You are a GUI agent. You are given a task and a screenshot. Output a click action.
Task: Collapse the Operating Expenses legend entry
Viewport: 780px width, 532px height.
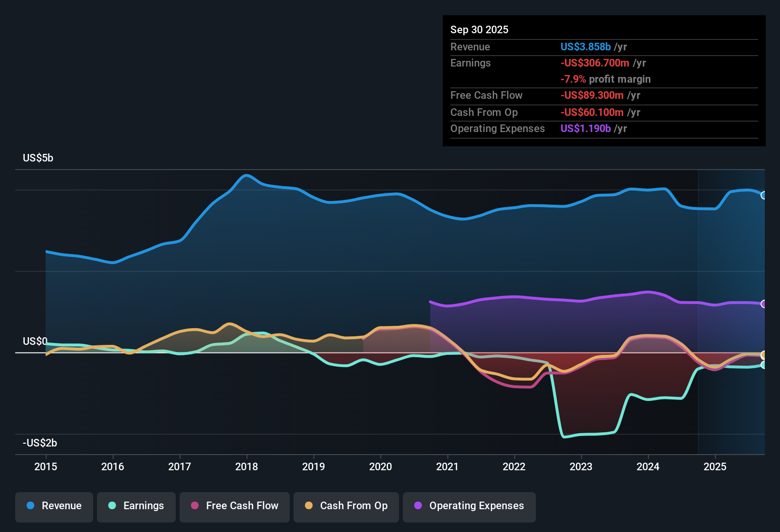[x=469, y=506]
